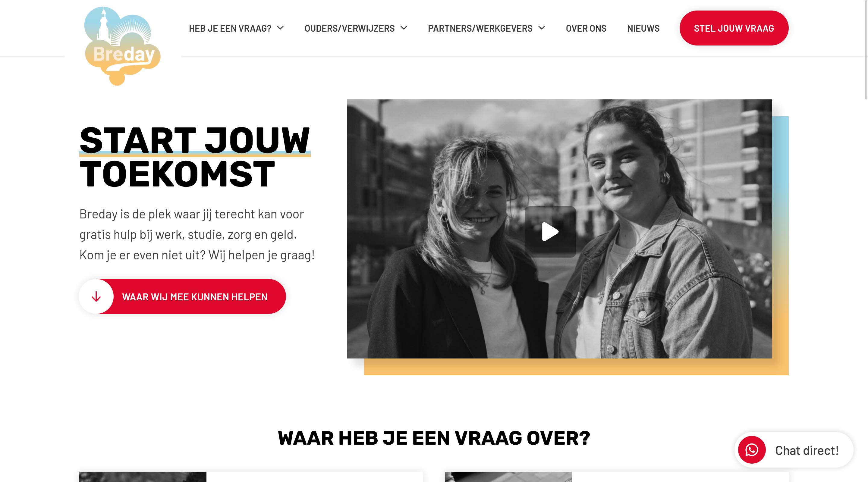Click the Start jouw toekomst heading
Viewport: 868px width, 482px height.
[194, 157]
